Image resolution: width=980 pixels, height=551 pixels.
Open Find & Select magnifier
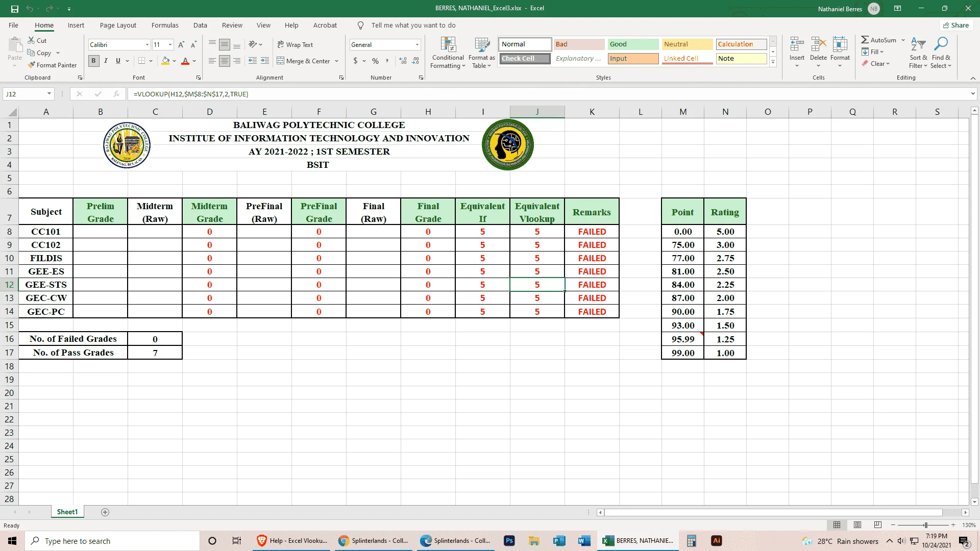(x=941, y=53)
